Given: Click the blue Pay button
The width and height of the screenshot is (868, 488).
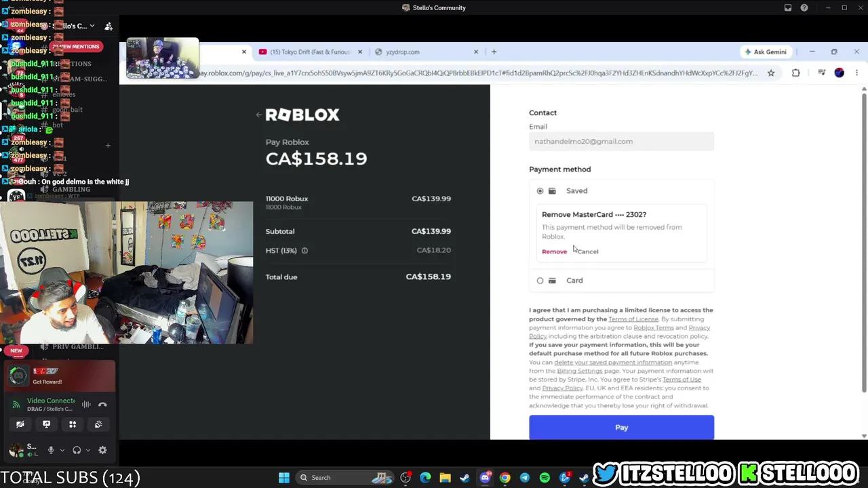Looking at the screenshot, I should coord(621,428).
